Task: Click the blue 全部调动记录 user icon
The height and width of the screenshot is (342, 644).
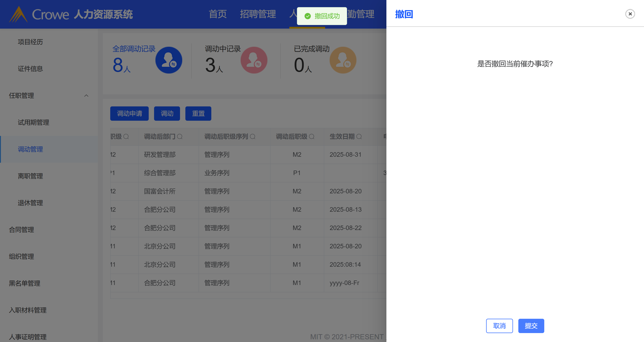Action: [169, 60]
